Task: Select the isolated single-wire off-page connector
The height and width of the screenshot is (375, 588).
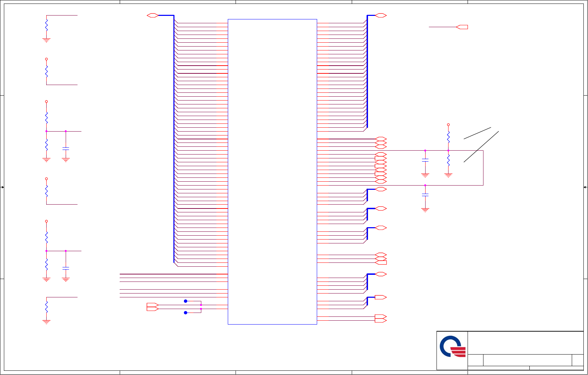Action: [462, 27]
